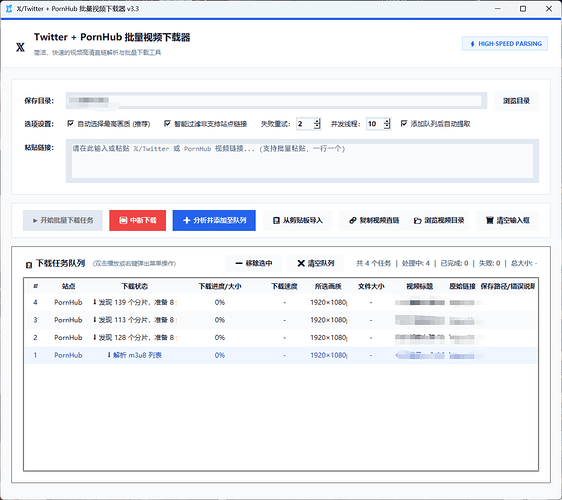Click the 失败: 0 status text
Screen dimensions: 562x500
(489, 263)
